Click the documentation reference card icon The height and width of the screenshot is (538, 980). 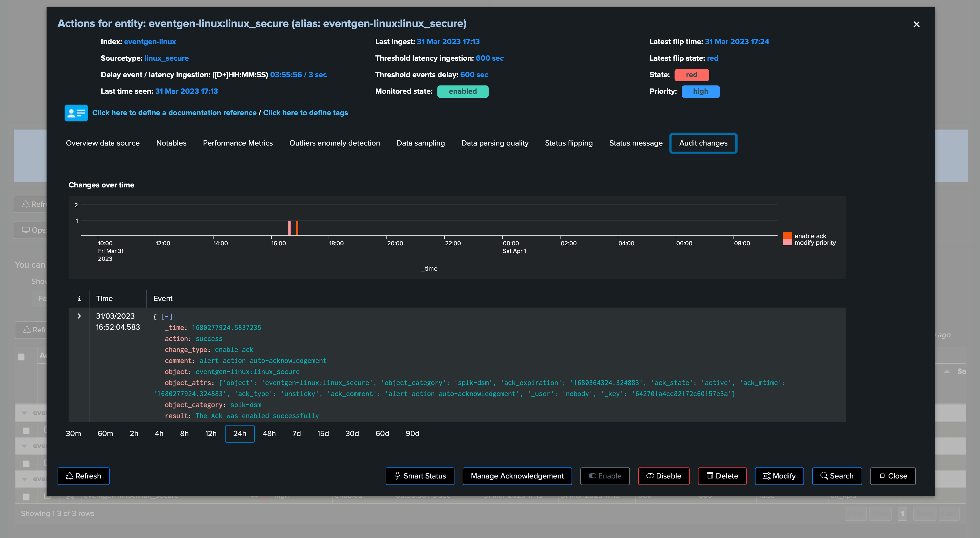(x=76, y=113)
